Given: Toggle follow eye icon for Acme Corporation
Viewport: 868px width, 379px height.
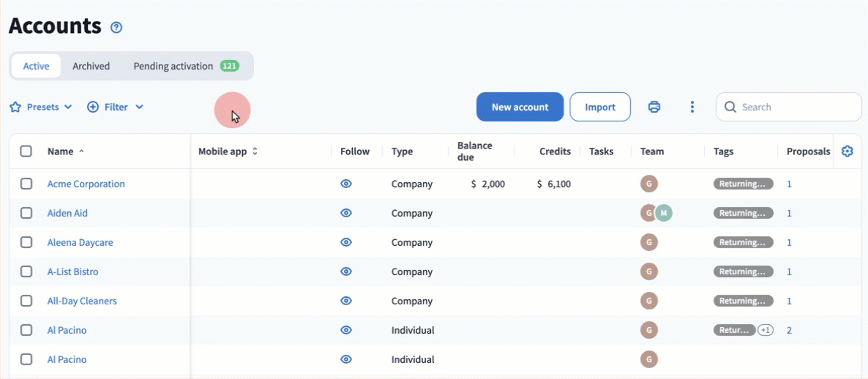Looking at the screenshot, I should point(346,184).
